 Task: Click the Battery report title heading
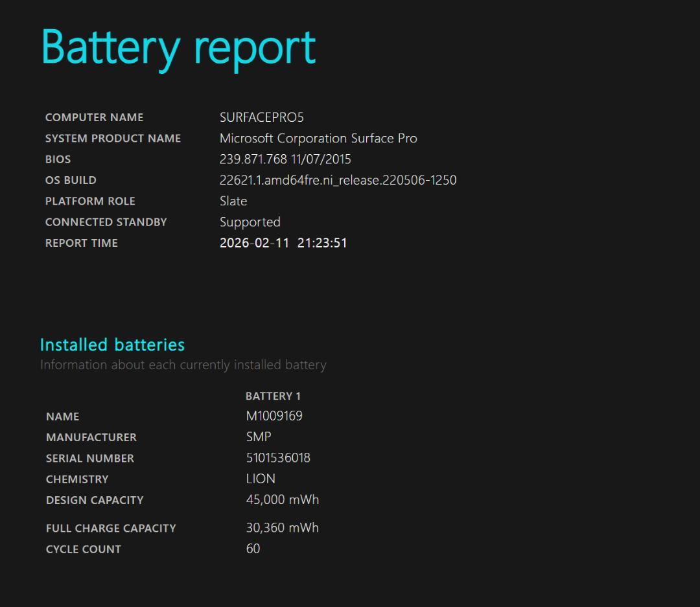[x=178, y=48]
